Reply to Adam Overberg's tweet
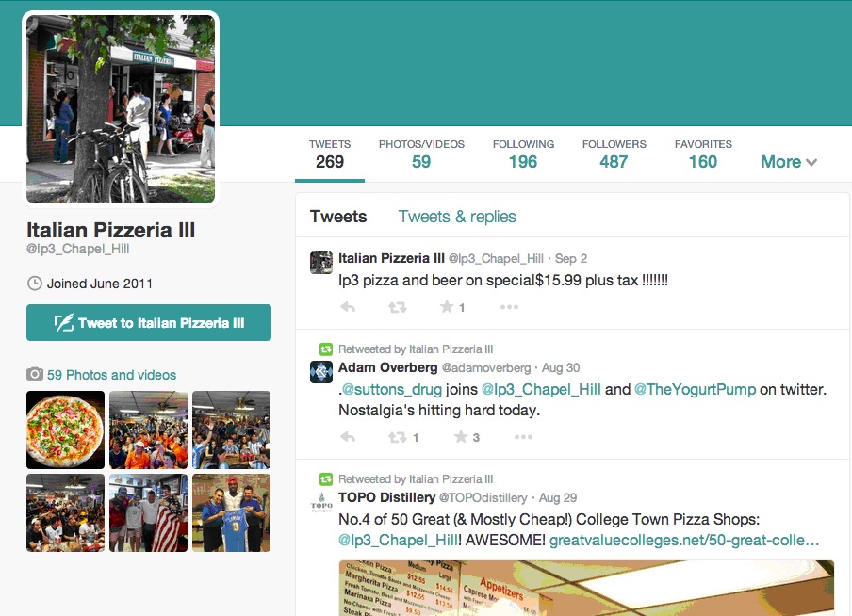The width and height of the screenshot is (852, 616). 348,437
